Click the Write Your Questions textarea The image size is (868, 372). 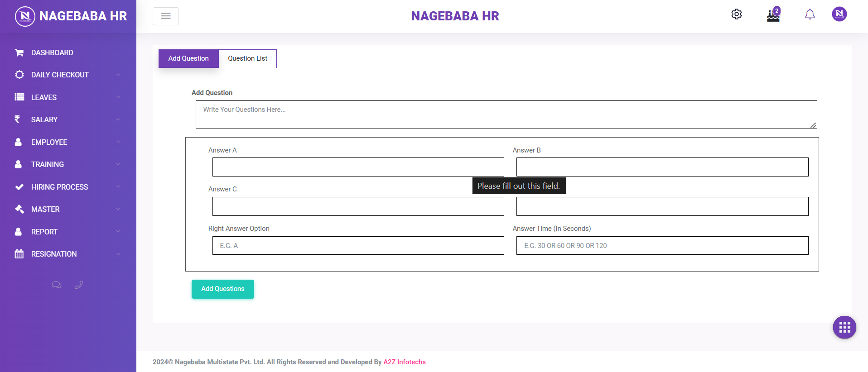[x=506, y=114]
